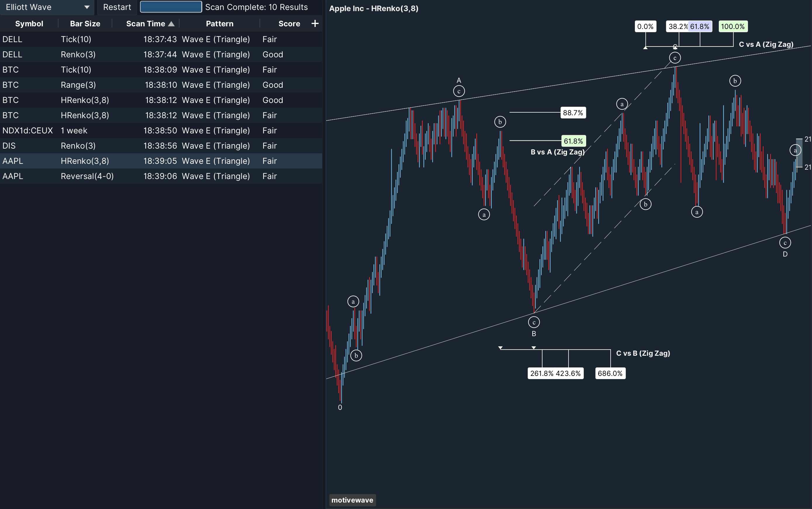This screenshot has height=509, width=812.
Task: Open the Elliott Wave scan type dropdown
Action: pyautogui.click(x=47, y=7)
